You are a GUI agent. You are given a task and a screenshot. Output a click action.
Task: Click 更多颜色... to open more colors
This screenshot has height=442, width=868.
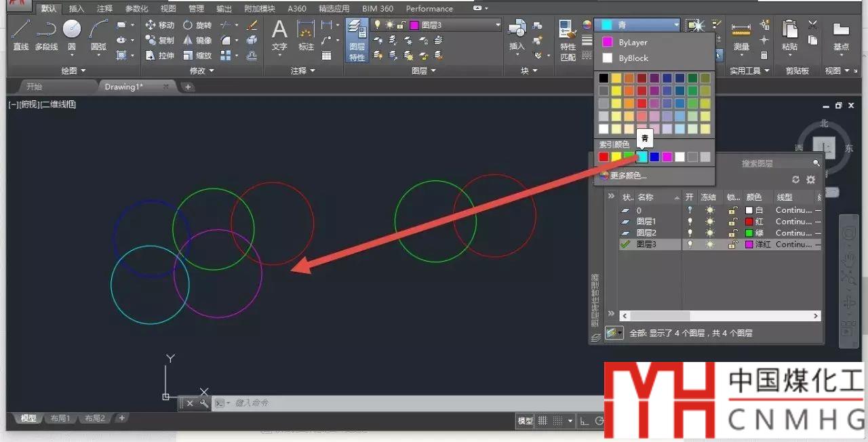point(628,176)
